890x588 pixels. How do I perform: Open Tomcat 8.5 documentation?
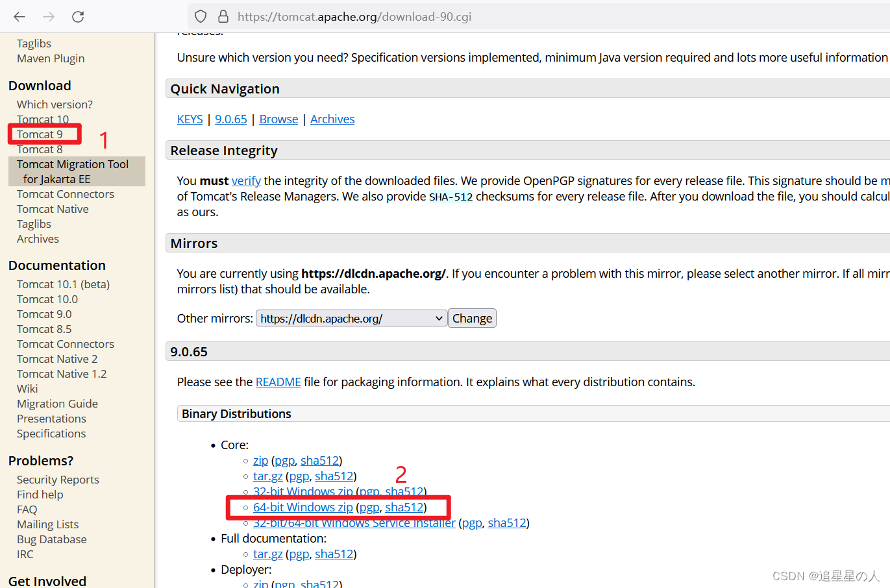[x=44, y=329]
